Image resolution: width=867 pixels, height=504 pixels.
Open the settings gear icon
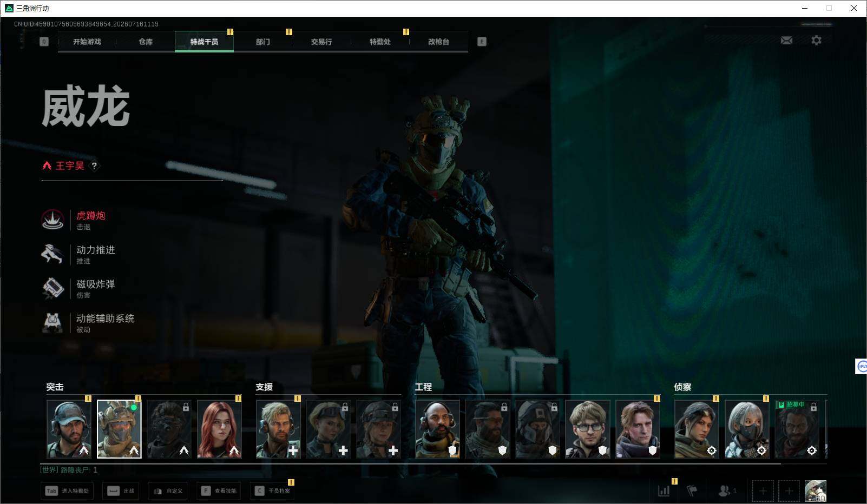click(816, 41)
